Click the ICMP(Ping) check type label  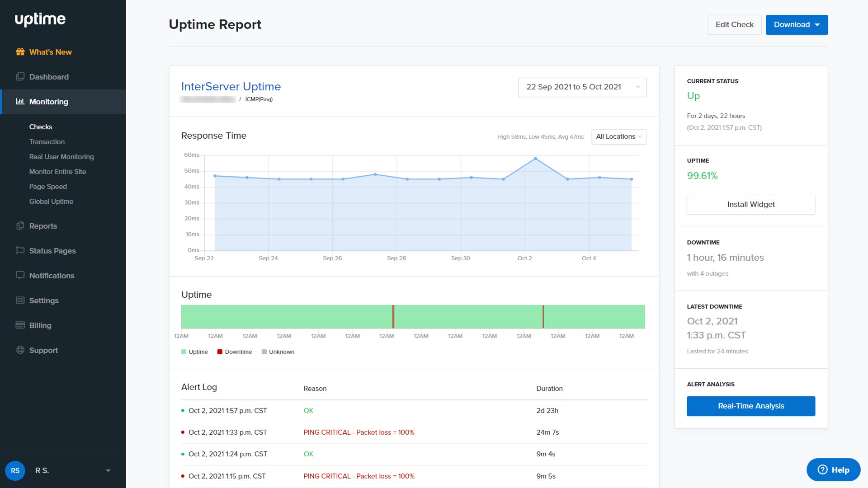click(259, 99)
